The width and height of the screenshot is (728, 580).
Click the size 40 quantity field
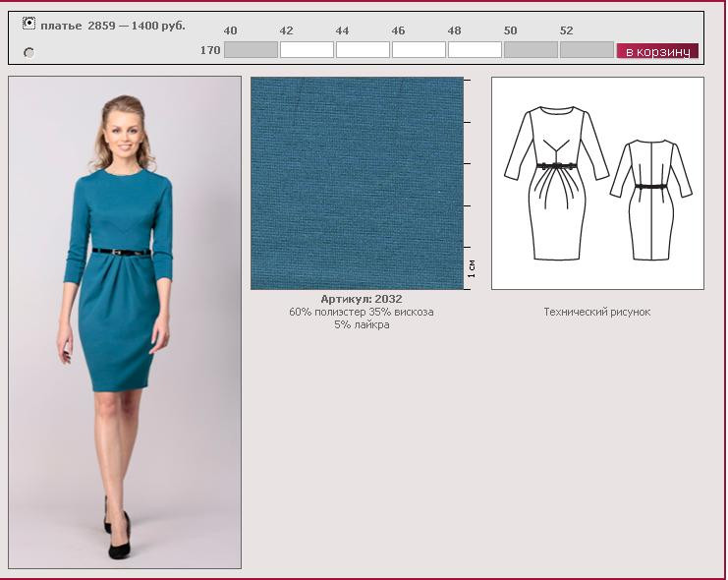tap(251, 50)
